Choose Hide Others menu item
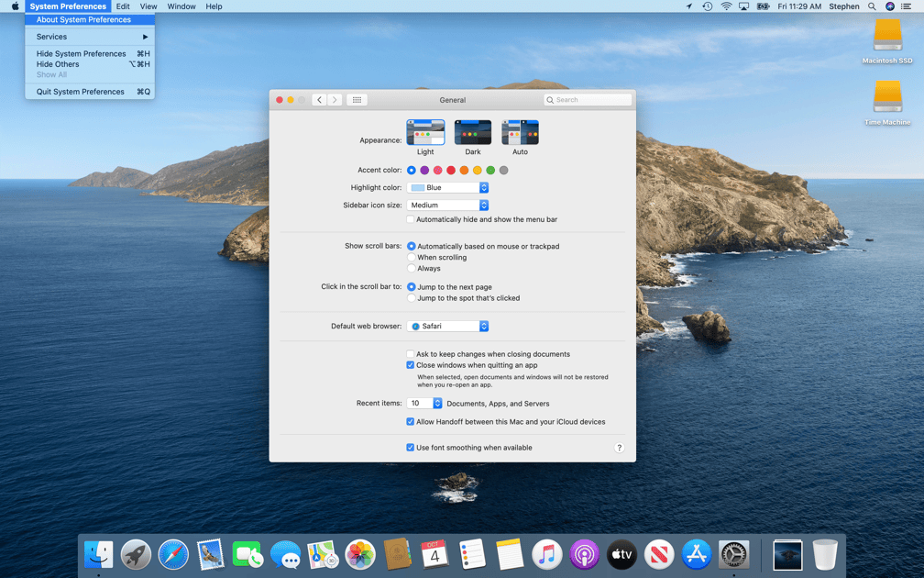924x578 pixels. point(90,64)
